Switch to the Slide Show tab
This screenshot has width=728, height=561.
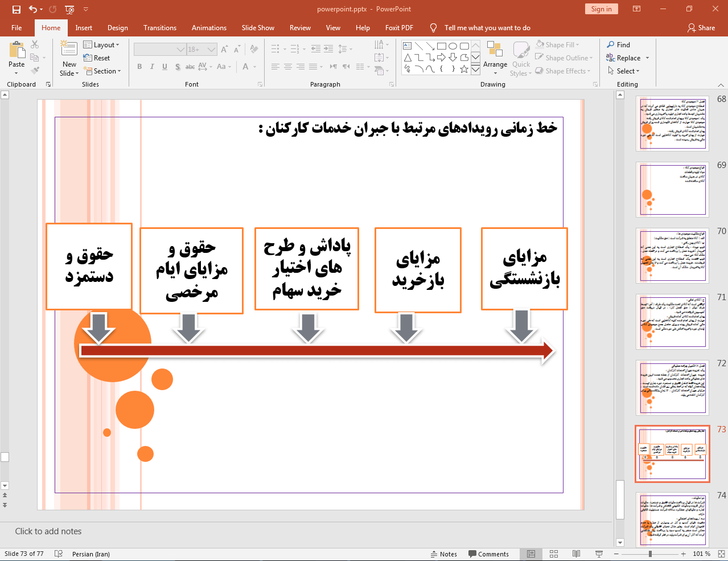pos(258,28)
